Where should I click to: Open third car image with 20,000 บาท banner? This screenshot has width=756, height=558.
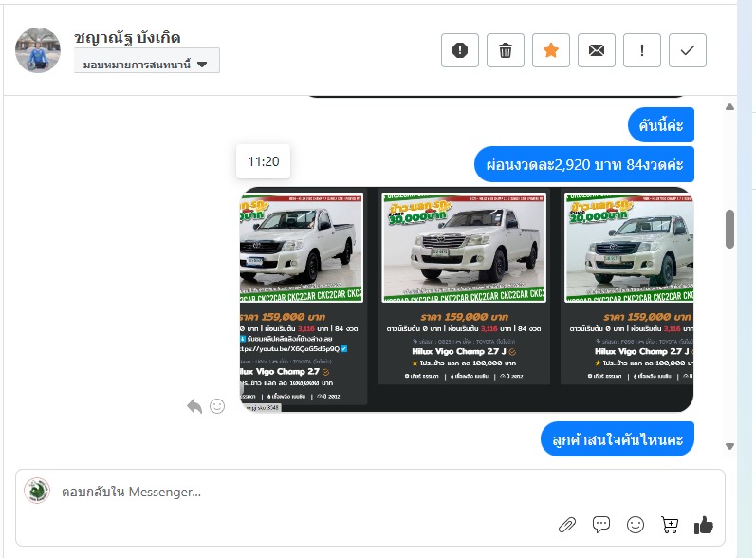pos(629,248)
